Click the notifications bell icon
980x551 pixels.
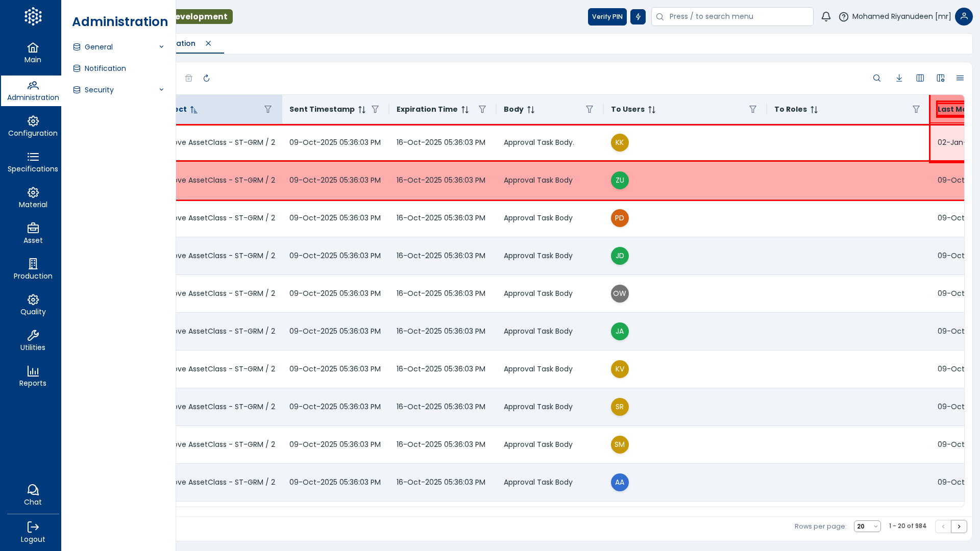click(826, 17)
